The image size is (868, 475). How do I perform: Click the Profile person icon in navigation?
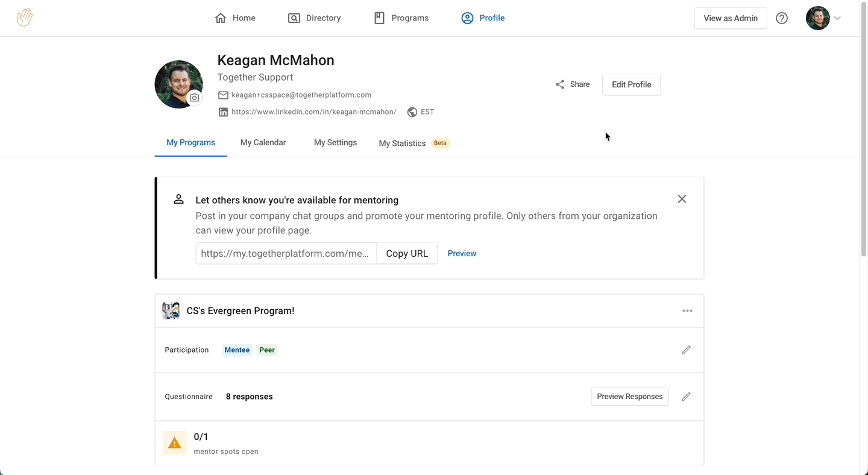point(467,18)
